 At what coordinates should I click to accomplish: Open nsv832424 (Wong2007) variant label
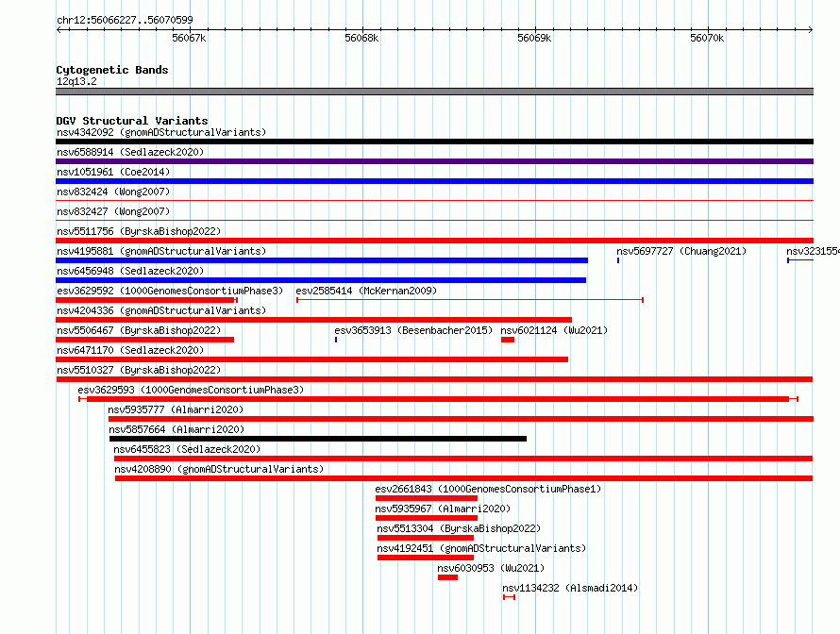click(x=113, y=192)
